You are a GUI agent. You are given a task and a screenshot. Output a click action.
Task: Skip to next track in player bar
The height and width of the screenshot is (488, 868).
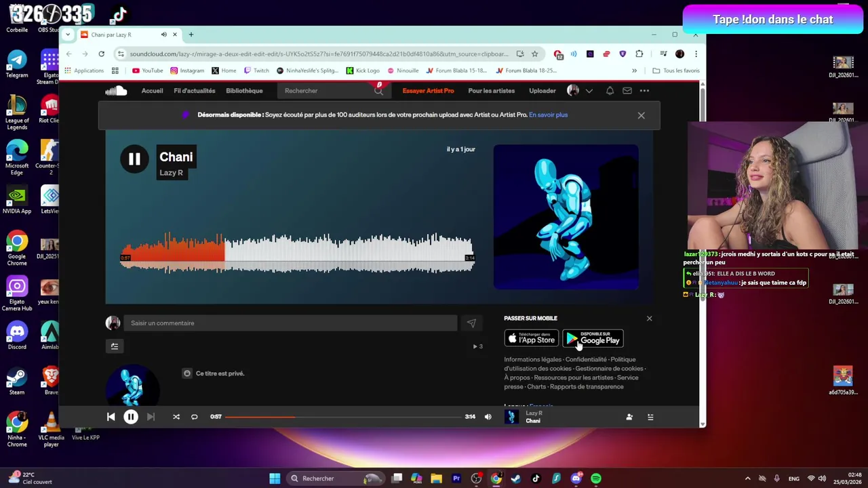pos(151,417)
